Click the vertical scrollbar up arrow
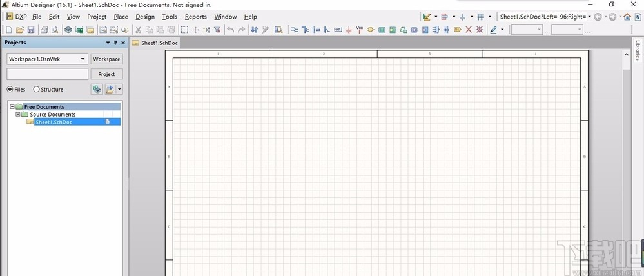This screenshot has height=276, width=644. [627, 54]
